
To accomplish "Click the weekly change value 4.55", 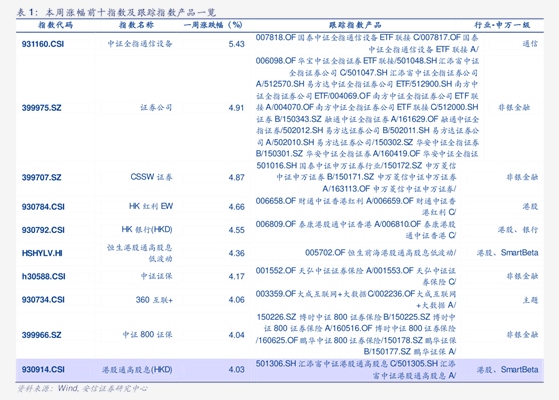I will tap(236, 230).
